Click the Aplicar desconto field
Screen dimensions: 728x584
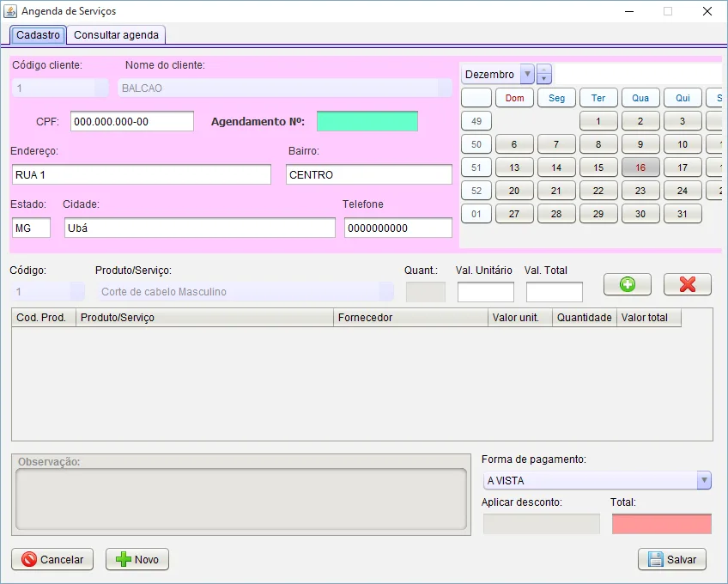tap(542, 524)
